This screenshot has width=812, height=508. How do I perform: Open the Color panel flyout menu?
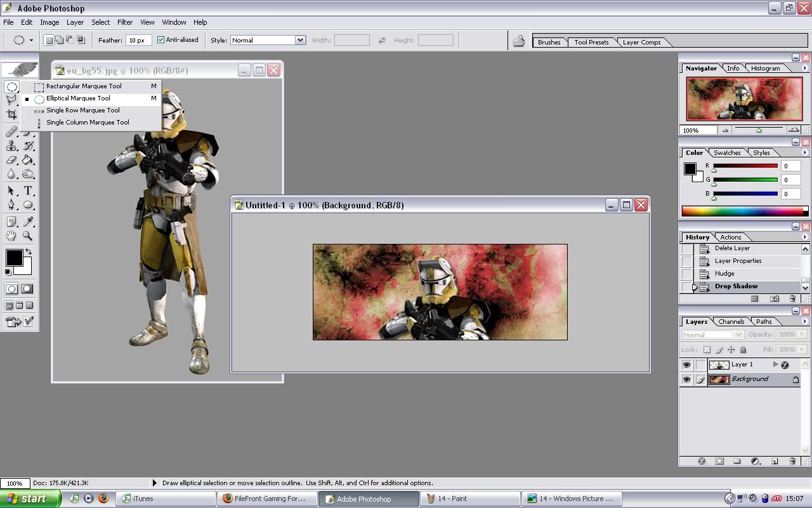804,152
